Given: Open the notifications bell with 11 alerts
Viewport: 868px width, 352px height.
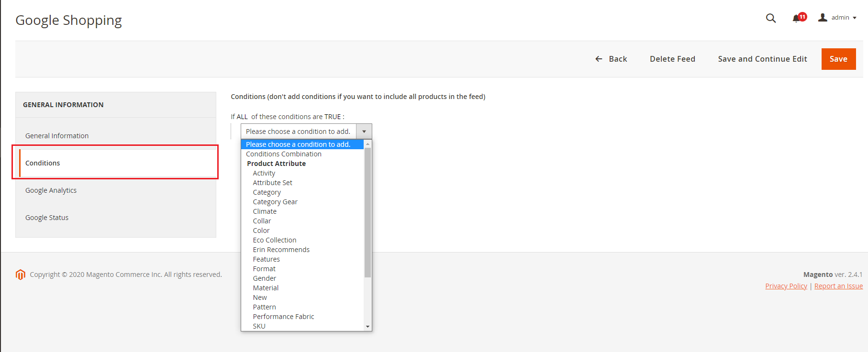Looking at the screenshot, I should (799, 18).
